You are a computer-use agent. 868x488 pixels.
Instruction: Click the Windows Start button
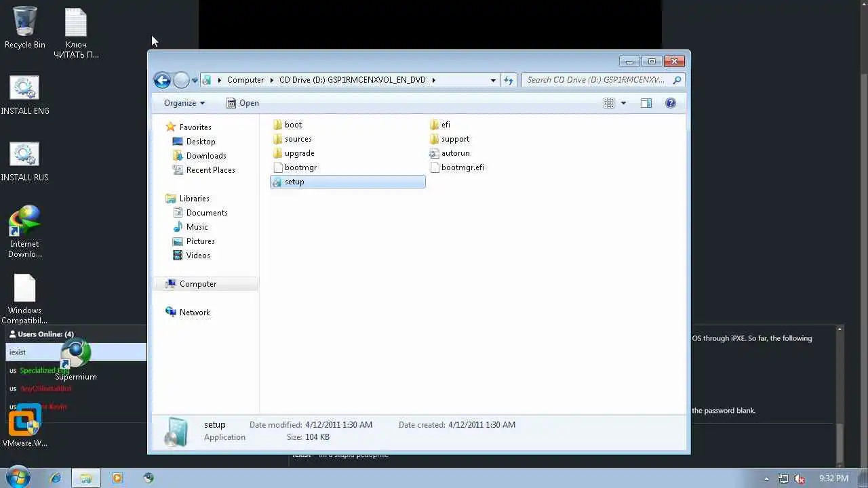coord(18,477)
